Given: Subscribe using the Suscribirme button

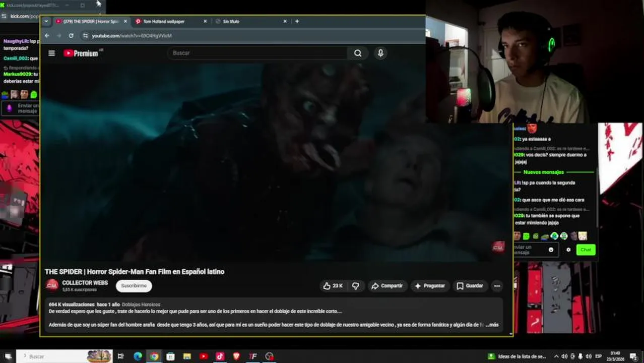Looking at the screenshot, I should (x=134, y=286).
